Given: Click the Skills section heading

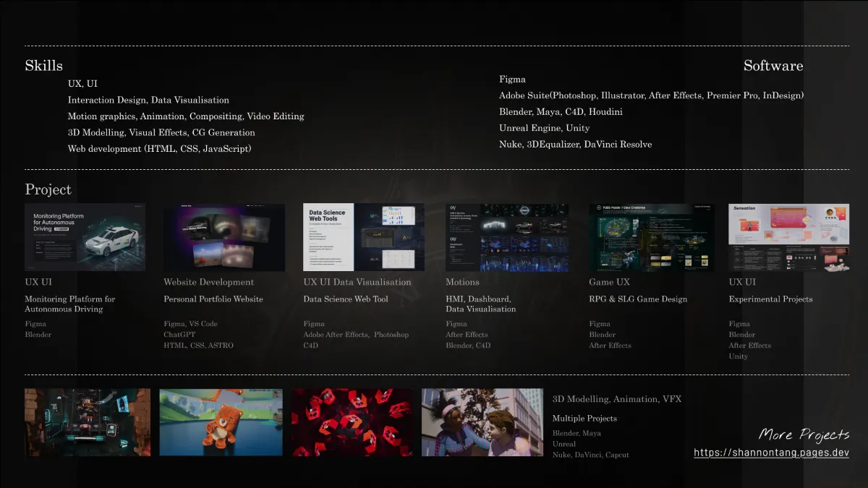Looking at the screenshot, I should 44,66.
